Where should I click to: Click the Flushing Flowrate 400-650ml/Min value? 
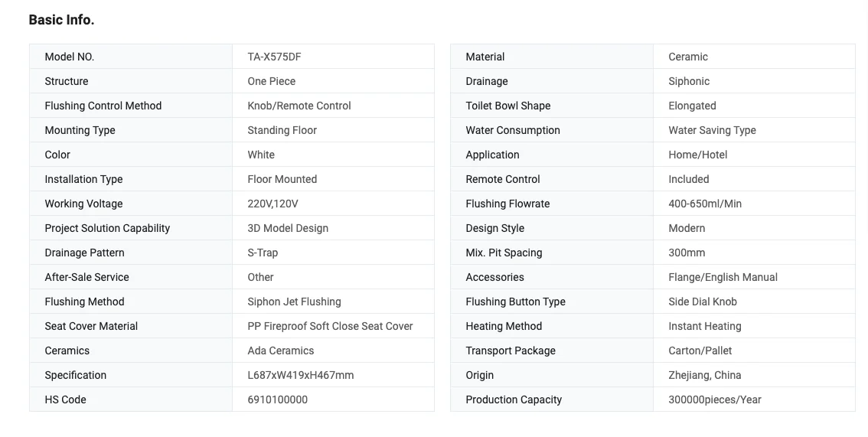coord(705,204)
